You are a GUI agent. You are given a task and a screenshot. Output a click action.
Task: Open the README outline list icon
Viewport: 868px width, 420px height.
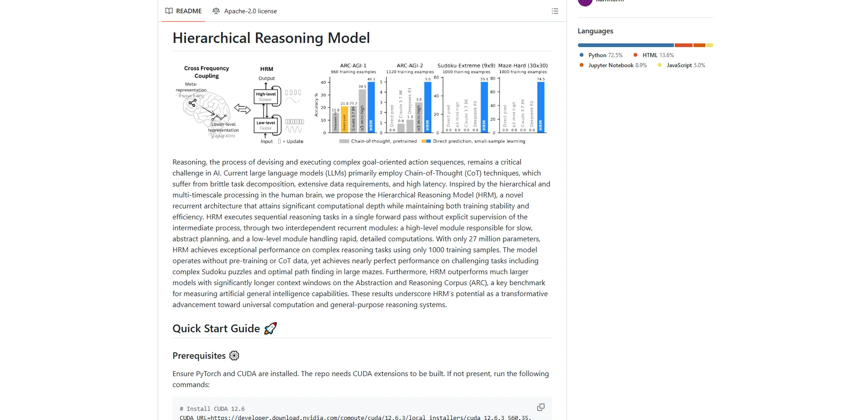pos(555,11)
